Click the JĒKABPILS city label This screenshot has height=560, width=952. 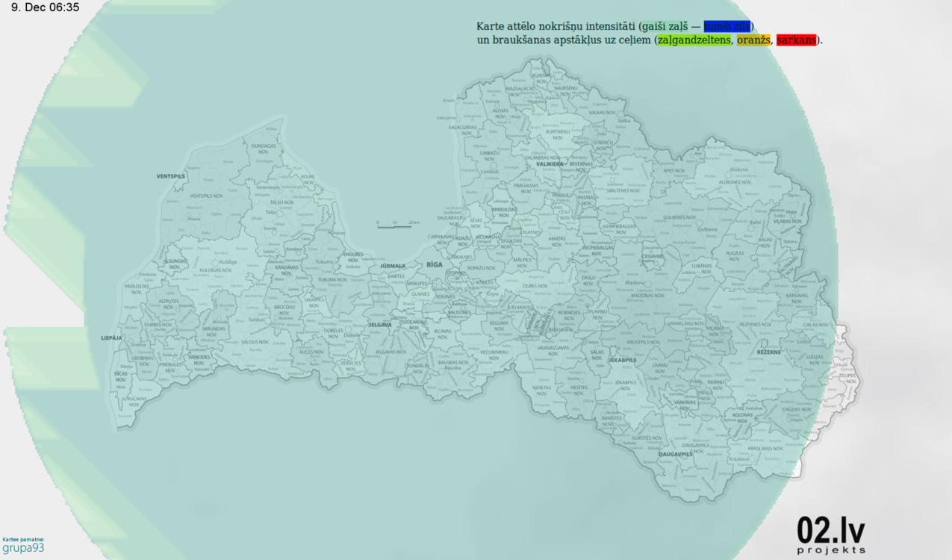tap(622, 361)
